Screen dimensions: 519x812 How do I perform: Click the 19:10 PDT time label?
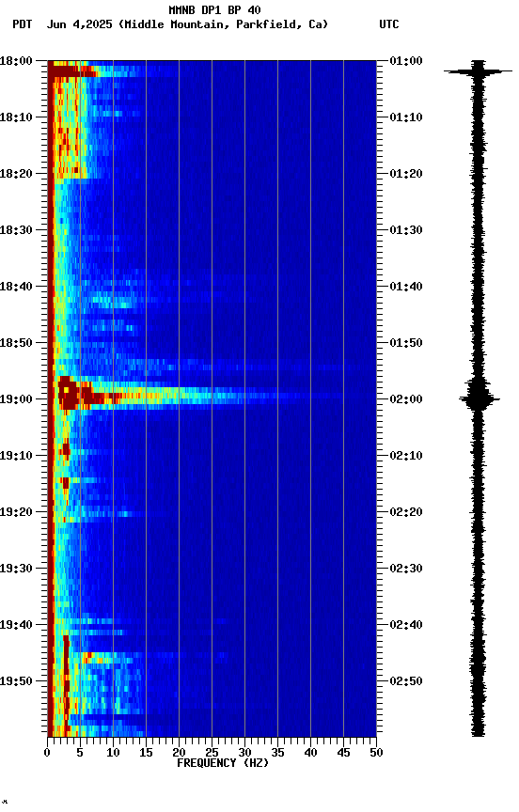point(16,456)
